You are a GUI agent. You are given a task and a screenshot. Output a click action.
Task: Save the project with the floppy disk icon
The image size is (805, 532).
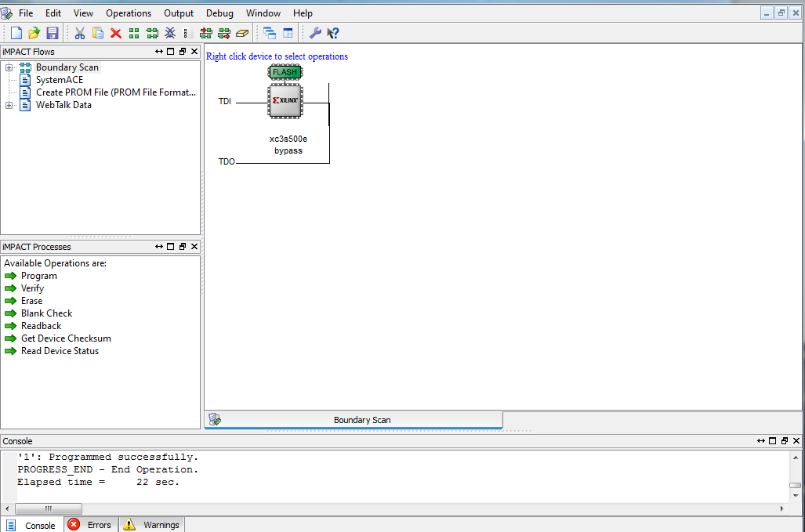52,34
